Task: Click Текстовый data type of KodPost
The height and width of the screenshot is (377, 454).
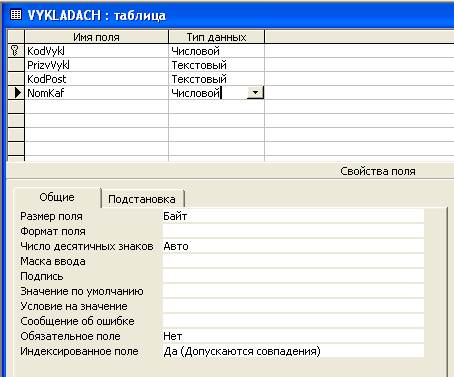Action: pos(217,79)
